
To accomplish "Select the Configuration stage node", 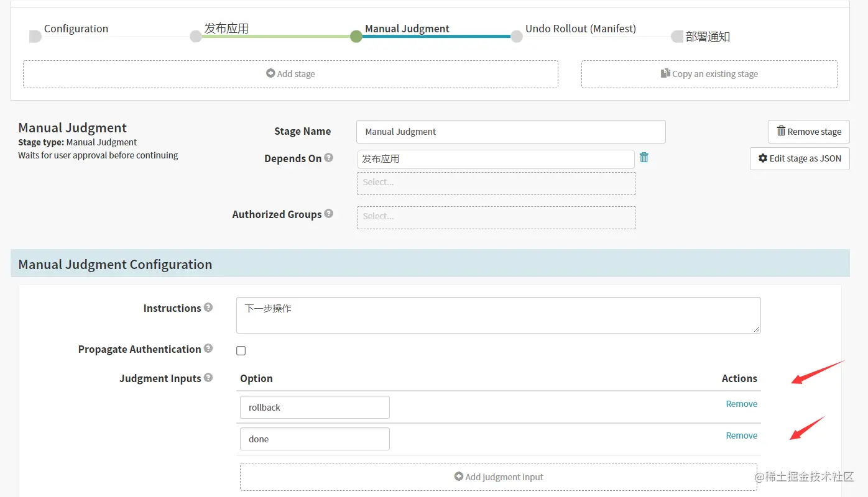I will [35, 37].
